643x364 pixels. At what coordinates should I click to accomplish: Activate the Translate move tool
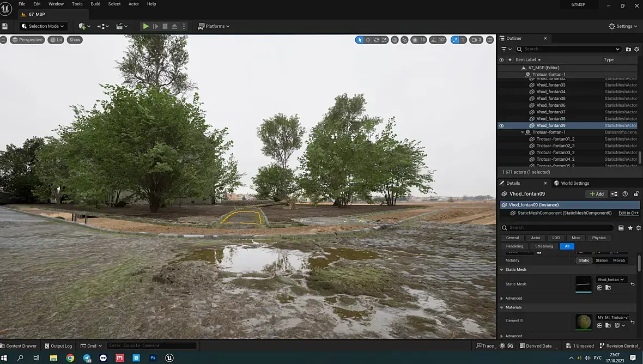[368, 40]
